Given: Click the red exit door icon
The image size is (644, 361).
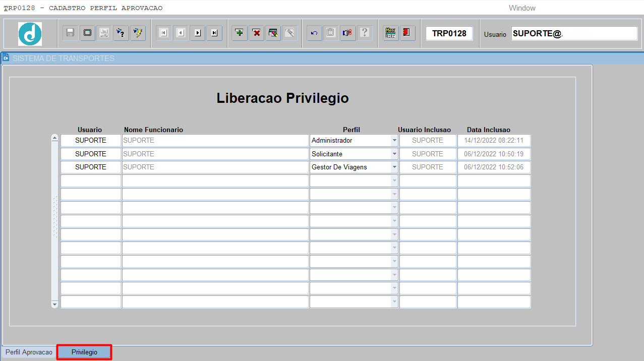Looking at the screenshot, I should pyautogui.click(x=407, y=33).
